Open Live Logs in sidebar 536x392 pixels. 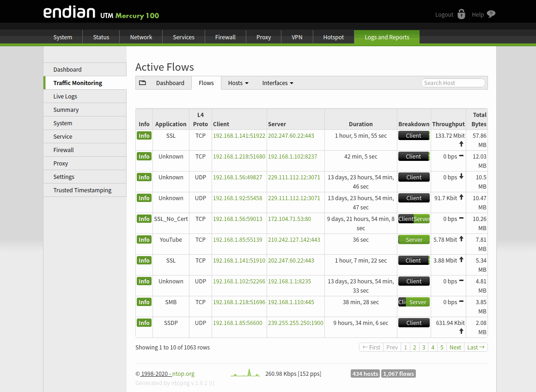[x=85, y=97]
